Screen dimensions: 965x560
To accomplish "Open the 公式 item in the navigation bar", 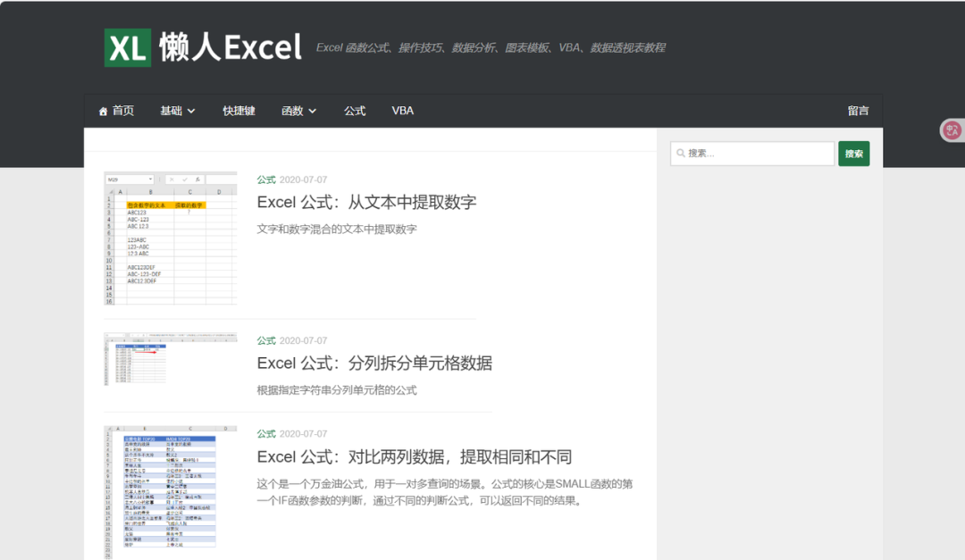I will 355,111.
